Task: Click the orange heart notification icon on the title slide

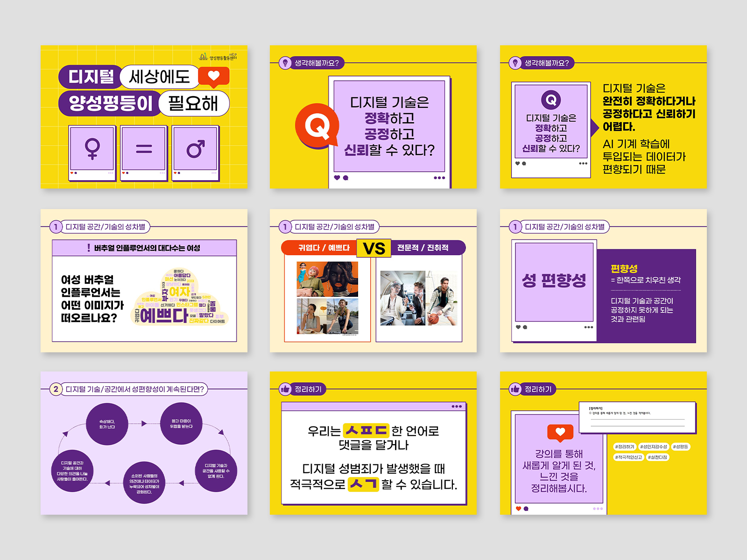Action: point(214,77)
